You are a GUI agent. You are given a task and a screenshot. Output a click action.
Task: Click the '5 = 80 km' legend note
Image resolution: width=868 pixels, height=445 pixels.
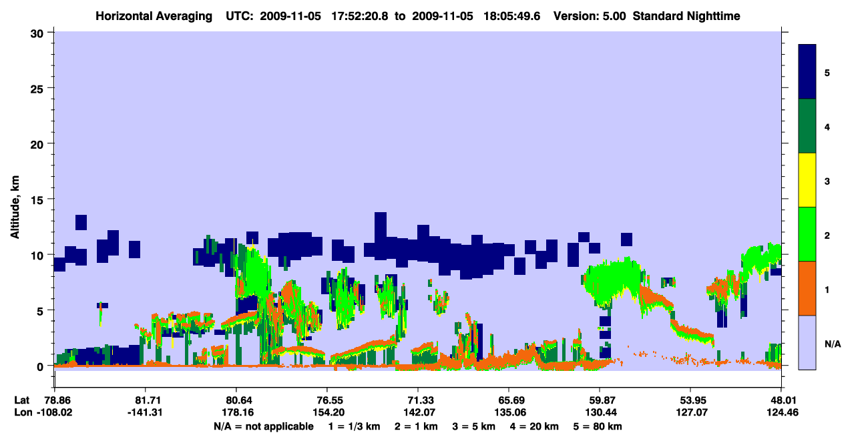(598, 426)
